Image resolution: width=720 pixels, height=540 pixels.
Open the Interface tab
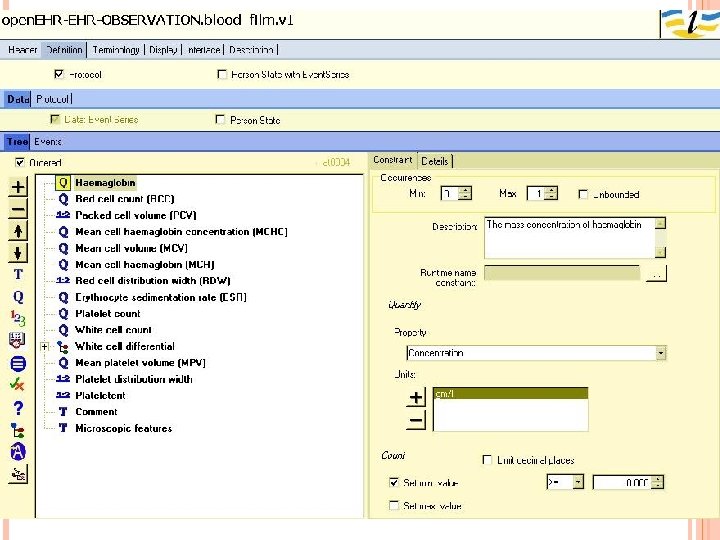tap(203, 50)
